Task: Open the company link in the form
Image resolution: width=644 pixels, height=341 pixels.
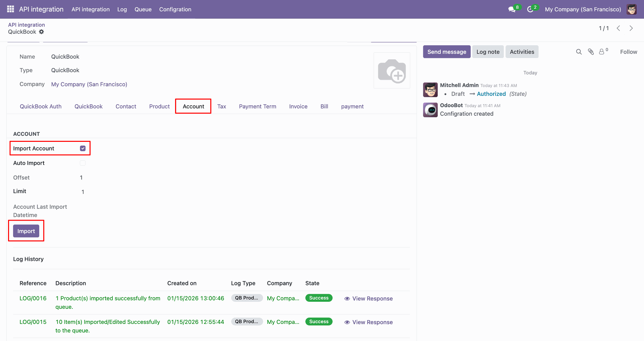Action: [x=89, y=84]
